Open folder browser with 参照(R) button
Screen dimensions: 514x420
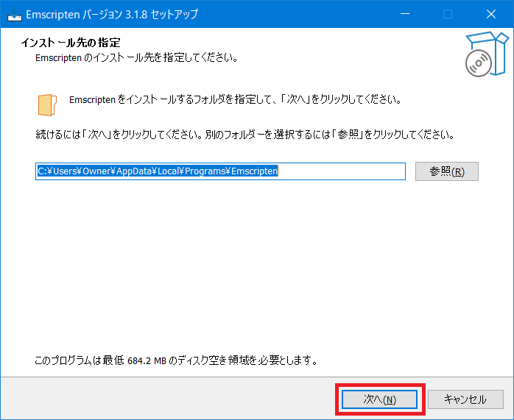point(447,171)
